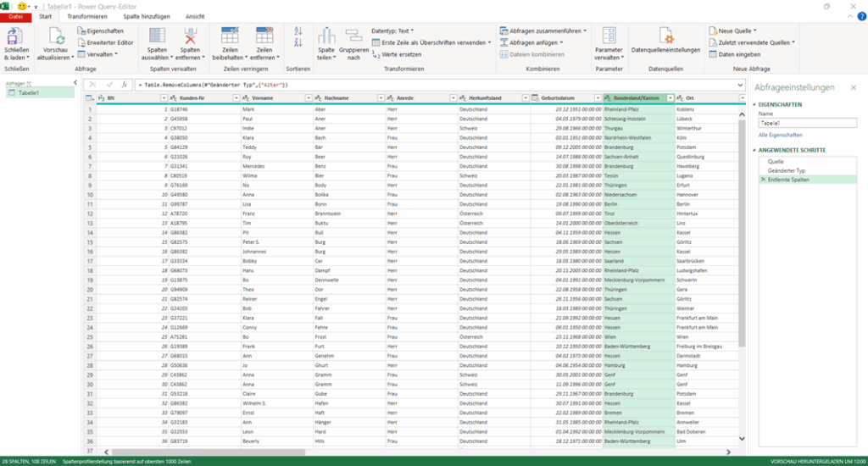Click the Alle Eigenschaften link

click(781, 135)
